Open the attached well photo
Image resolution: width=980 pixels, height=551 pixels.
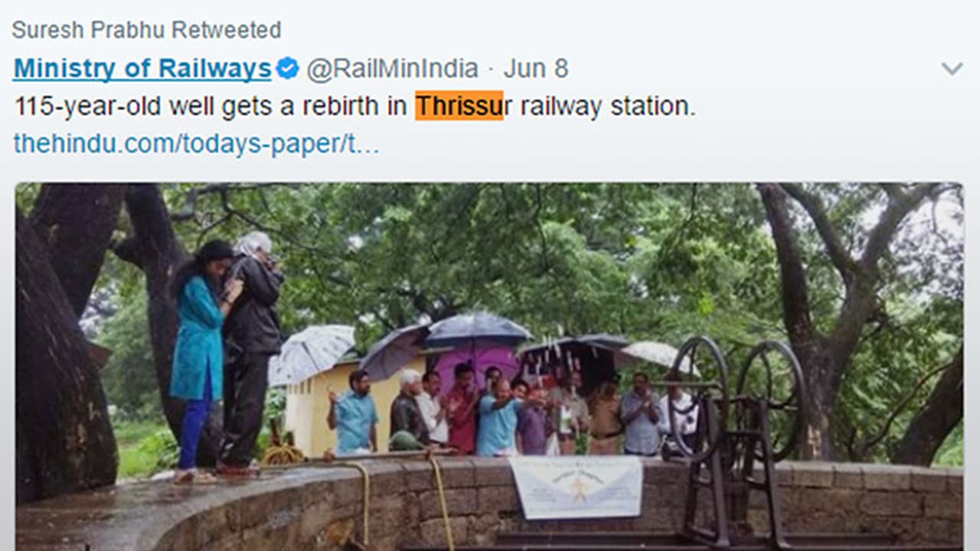coord(489,367)
